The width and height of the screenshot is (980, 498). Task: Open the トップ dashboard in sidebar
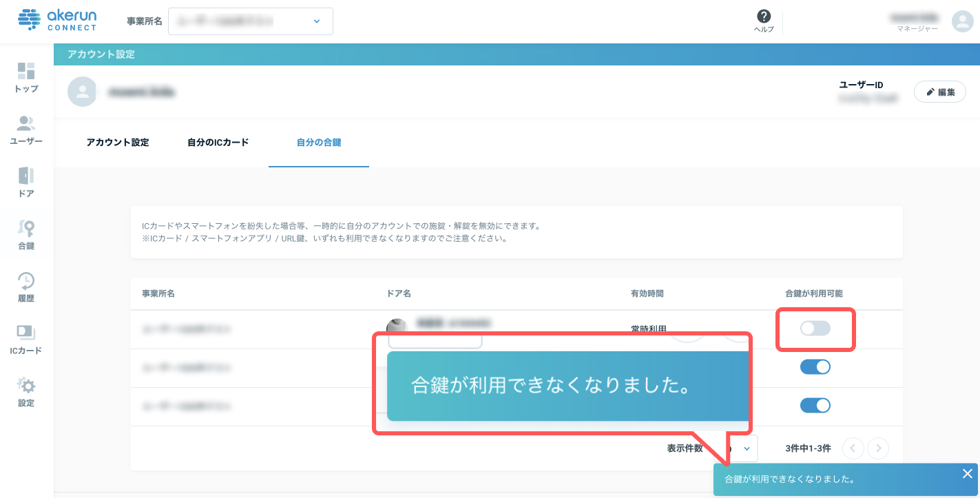[x=26, y=77]
